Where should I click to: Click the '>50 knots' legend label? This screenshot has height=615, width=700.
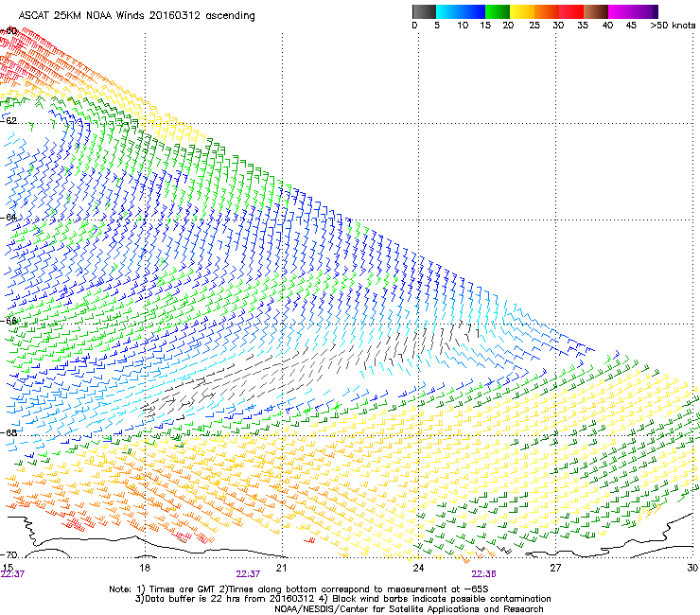pyautogui.click(x=673, y=26)
